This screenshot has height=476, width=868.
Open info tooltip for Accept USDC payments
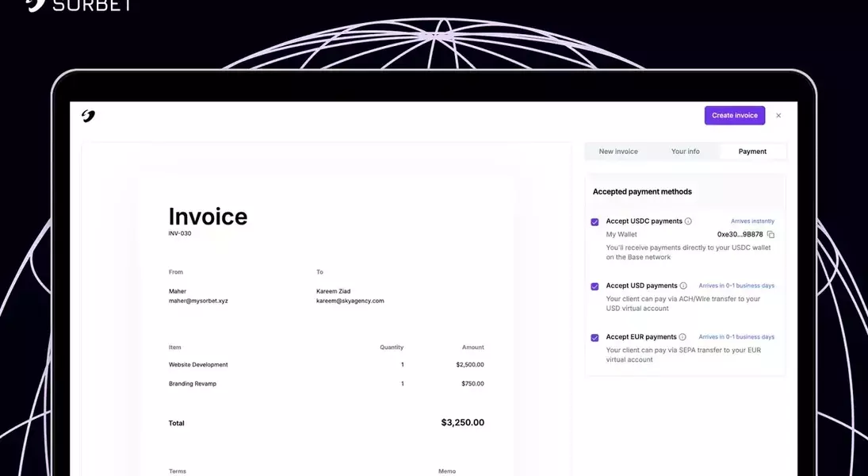tap(688, 221)
